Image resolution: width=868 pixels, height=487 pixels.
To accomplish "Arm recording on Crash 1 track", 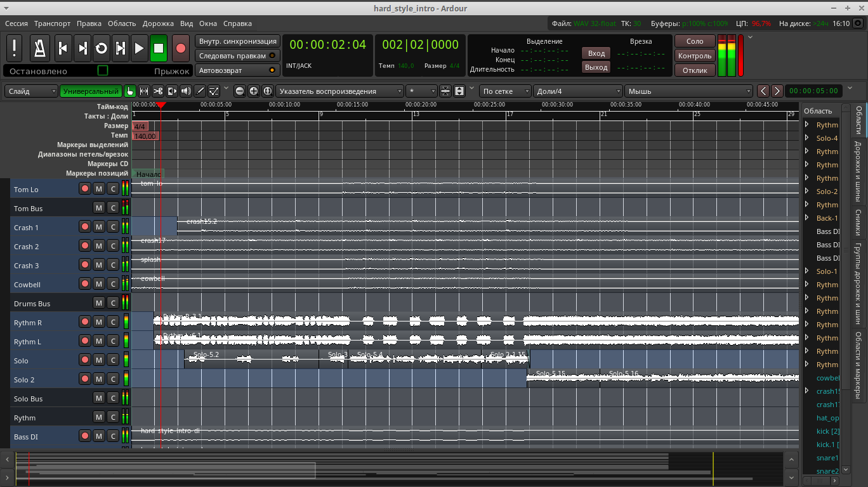I will tap(84, 227).
